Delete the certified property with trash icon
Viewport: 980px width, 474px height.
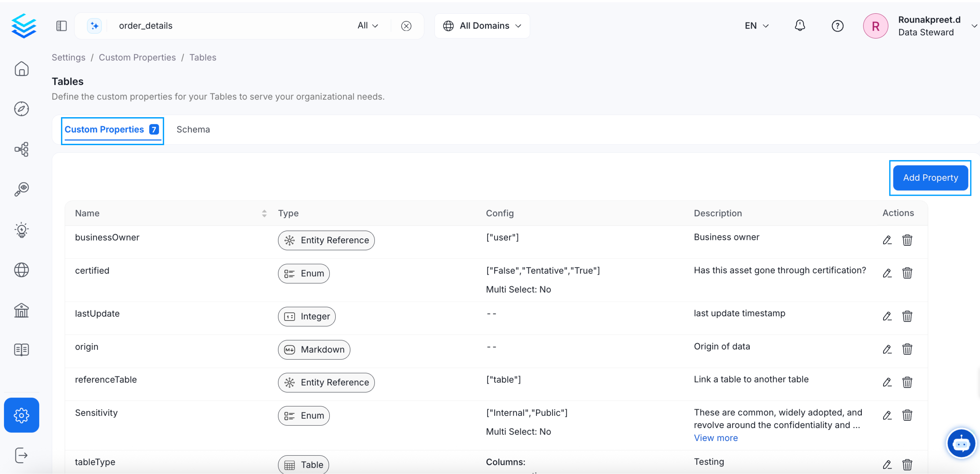(907, 273)
